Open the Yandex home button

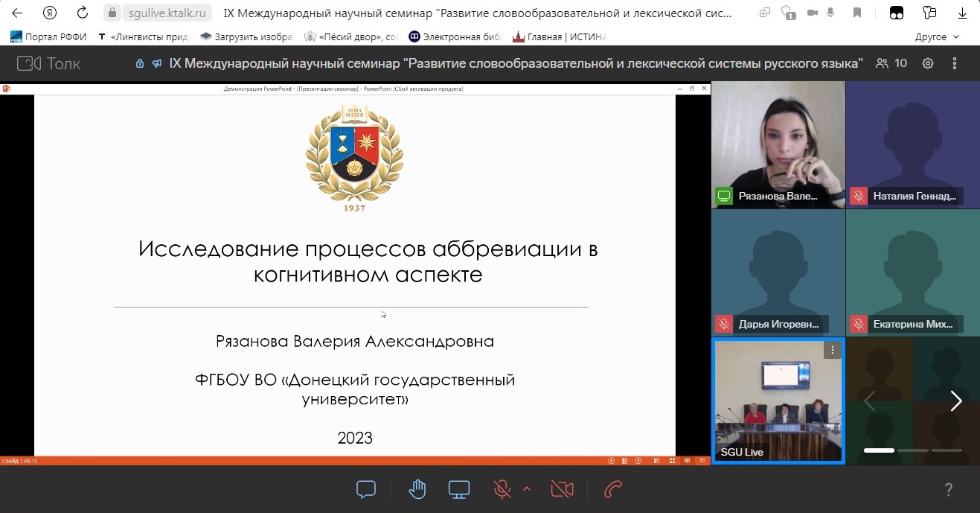[x=50, y=13]
